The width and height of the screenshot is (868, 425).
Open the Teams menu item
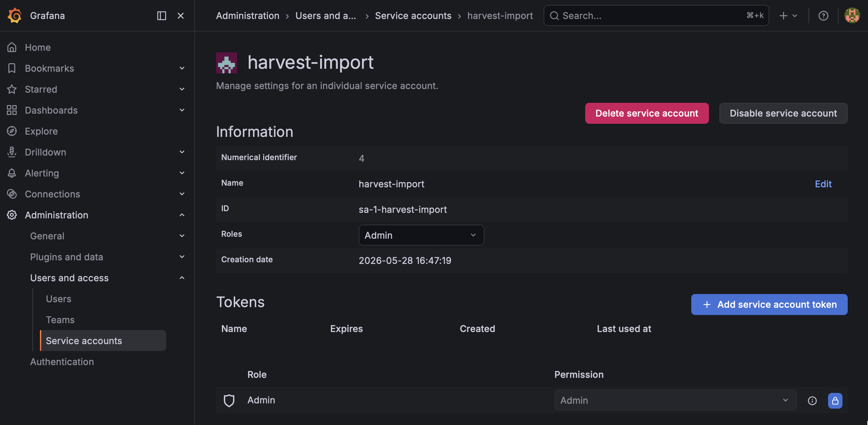[60, 320]
